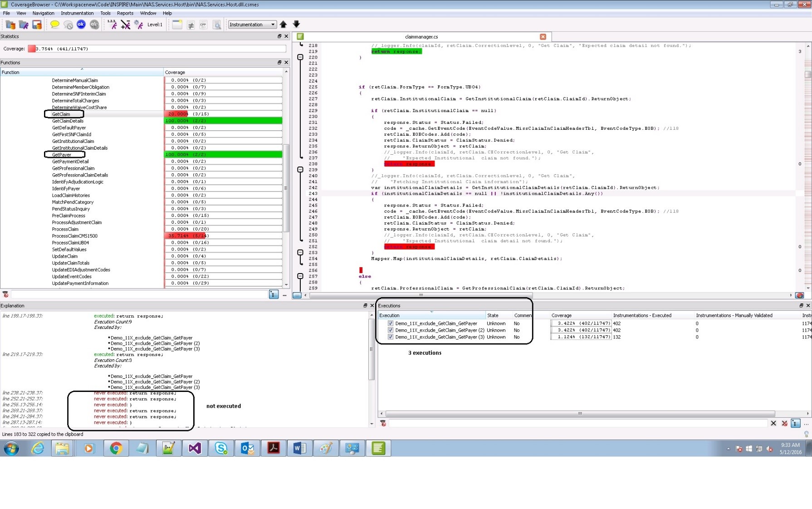Uncheck the first Demo_11X_exclude_GetClaim_GetPayer execution
812x509 pixels.
[390, 323]
